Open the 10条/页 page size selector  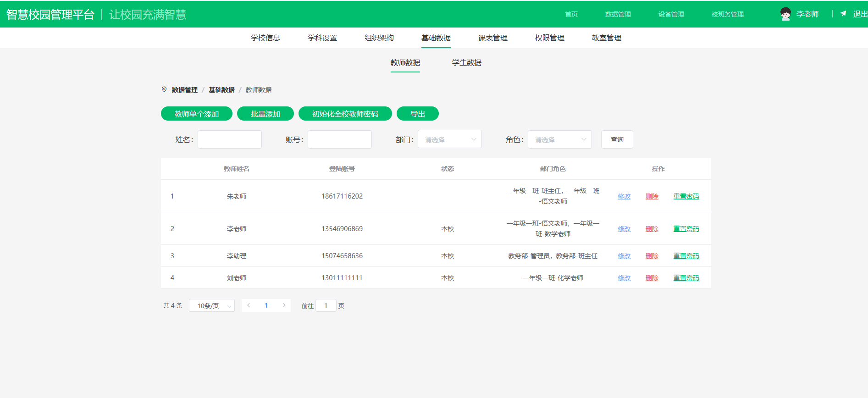tap(212, 305)
